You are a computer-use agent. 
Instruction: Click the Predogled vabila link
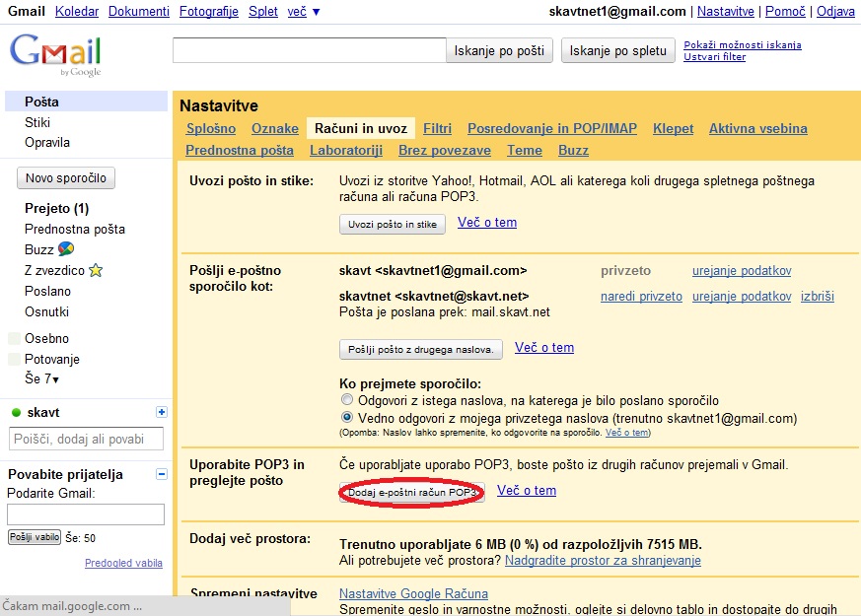(x=123, y=563)
